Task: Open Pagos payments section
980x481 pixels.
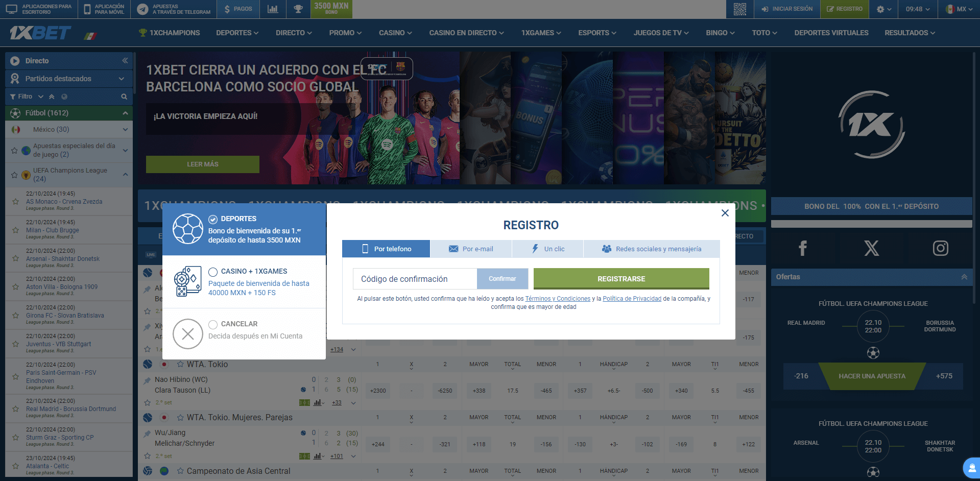Action: click(238, 9)
